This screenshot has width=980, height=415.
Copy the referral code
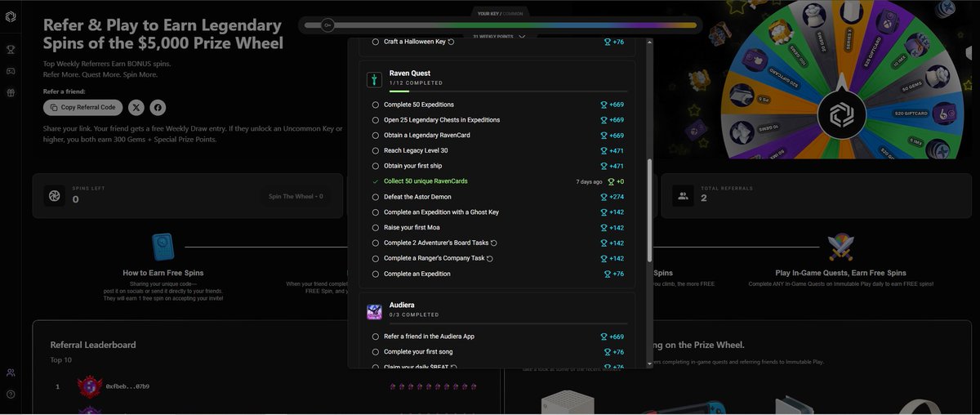coord(83,107)
